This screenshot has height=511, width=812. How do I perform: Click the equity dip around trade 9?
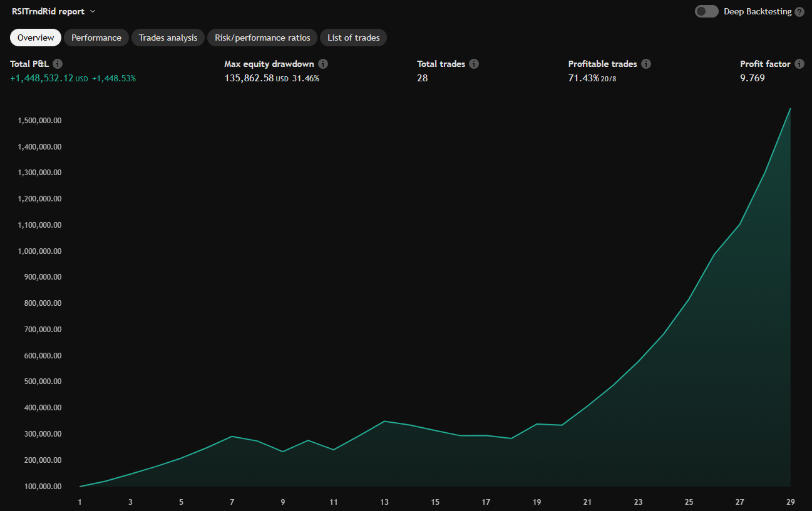tap(282, 450)
